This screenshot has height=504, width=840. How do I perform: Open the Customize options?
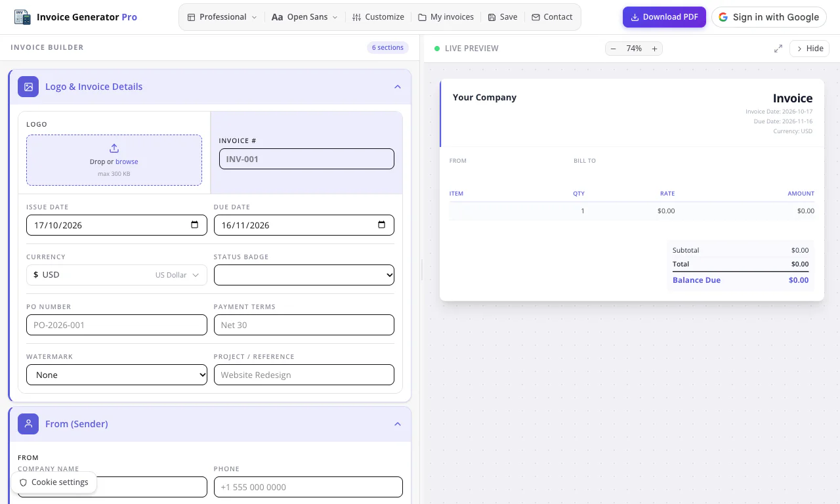tap(378, 17)
